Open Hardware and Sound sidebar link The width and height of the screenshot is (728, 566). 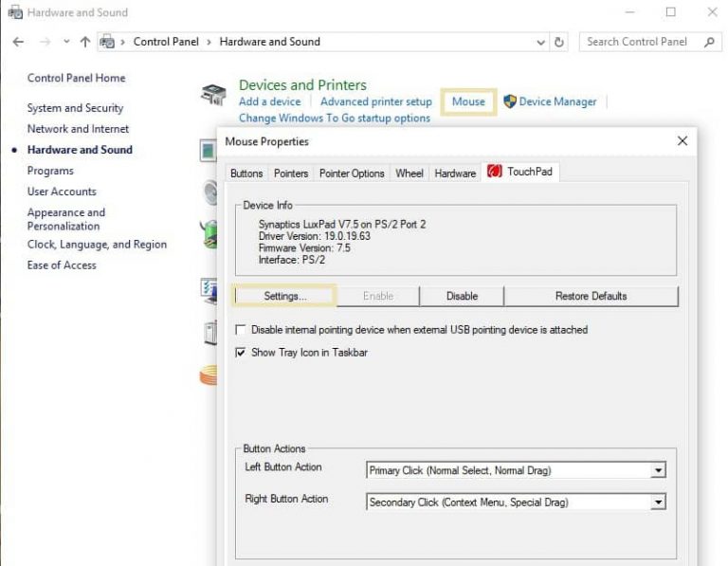[80, 150]
